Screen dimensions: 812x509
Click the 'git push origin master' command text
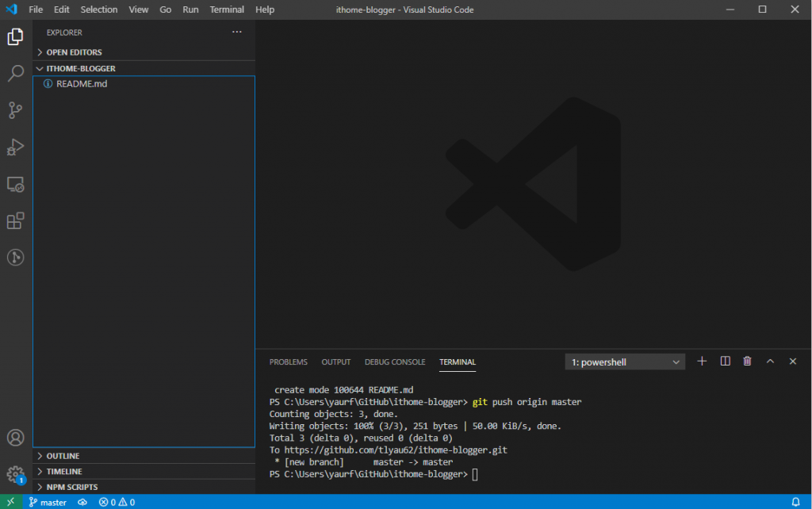click(527, 402)
